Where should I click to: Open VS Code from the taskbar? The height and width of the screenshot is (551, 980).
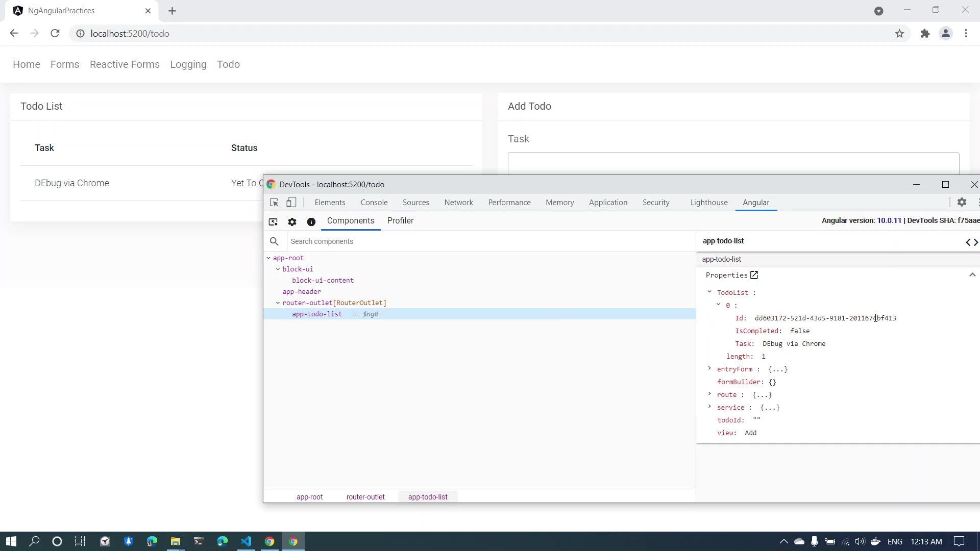tap(247, 541)
